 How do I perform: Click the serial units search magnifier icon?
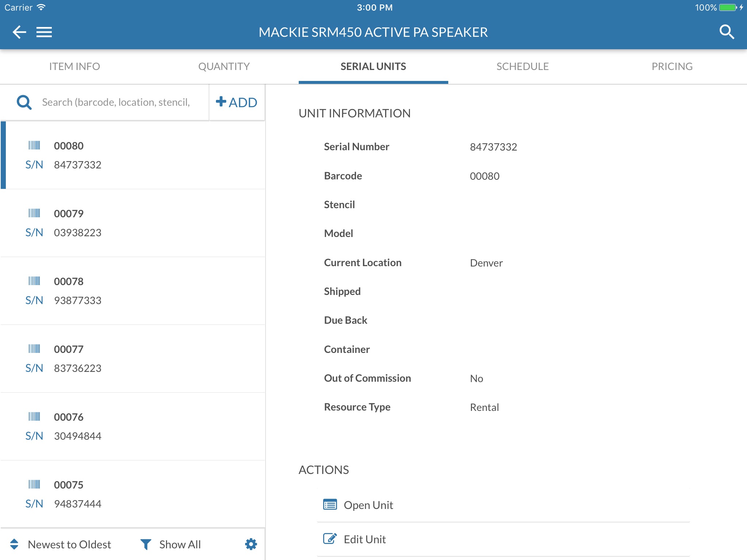24,102
